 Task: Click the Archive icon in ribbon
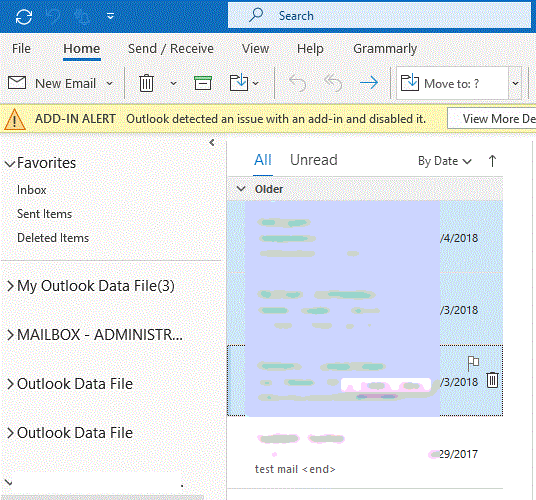coord(203,83)
